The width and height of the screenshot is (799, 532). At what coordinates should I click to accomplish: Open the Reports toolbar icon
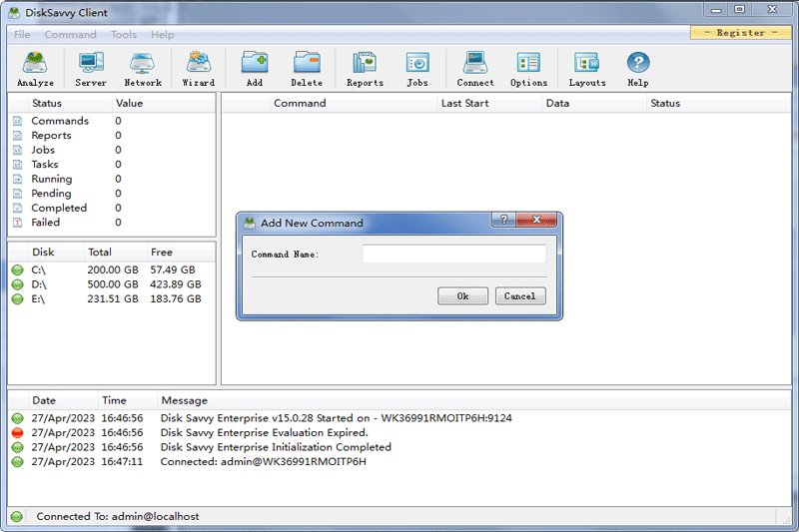coord(365,69)
